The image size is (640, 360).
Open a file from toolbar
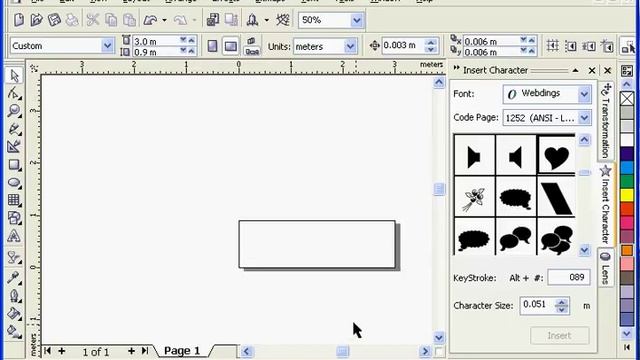click(x=37, y=20)
